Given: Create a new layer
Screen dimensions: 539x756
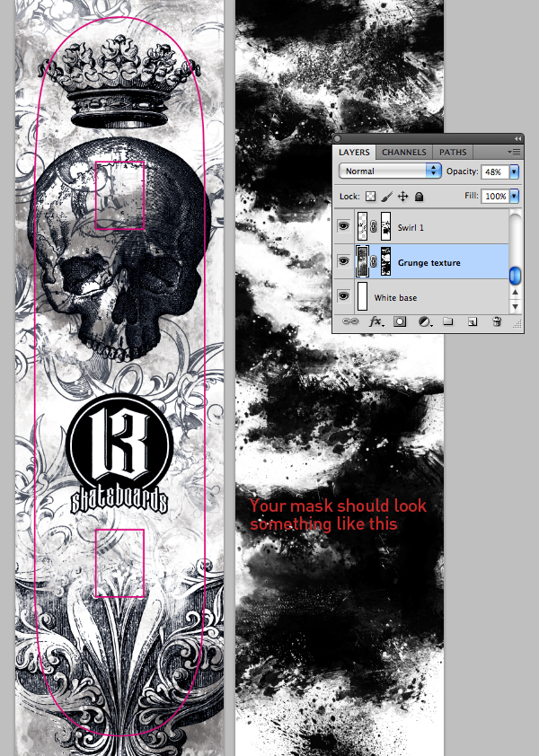Looking at the screenshot, I should (473, 321).
